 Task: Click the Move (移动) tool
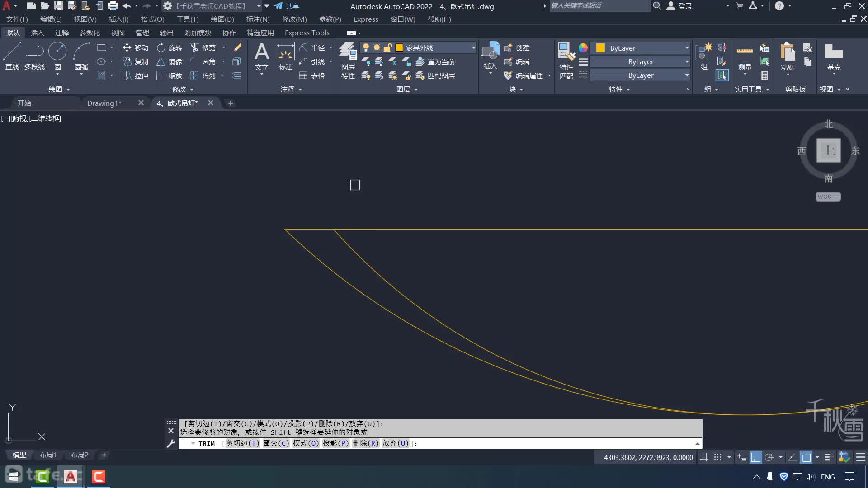point(135,47)
